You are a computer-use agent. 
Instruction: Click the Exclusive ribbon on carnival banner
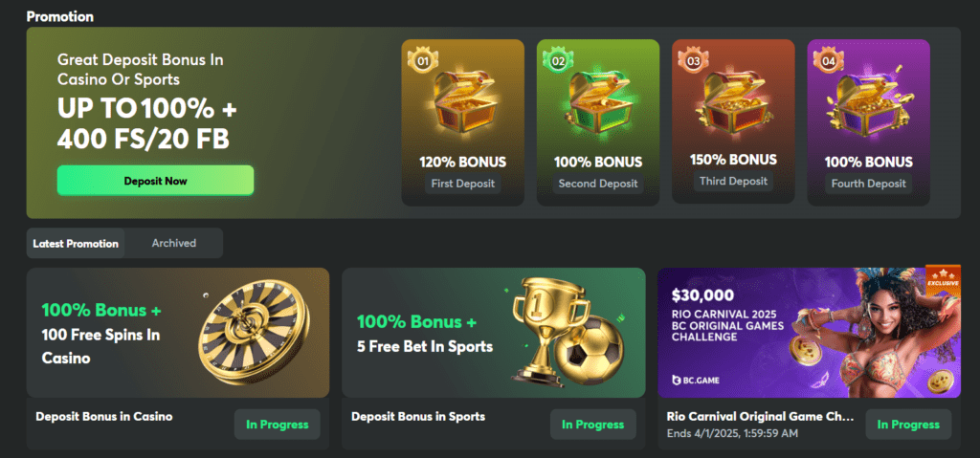coord(943,277)
